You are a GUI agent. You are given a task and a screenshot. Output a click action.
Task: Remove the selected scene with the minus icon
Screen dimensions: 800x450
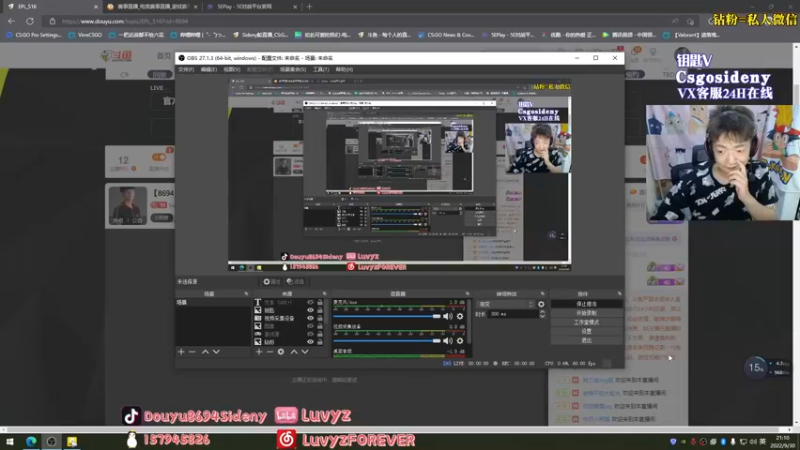point(192,352)
